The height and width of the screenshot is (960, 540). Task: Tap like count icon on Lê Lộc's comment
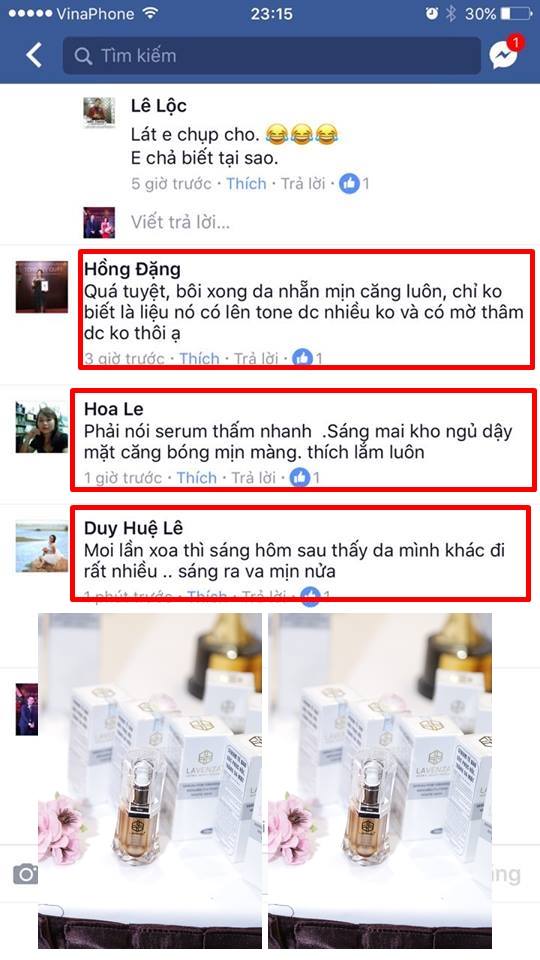tap(350, 183)
